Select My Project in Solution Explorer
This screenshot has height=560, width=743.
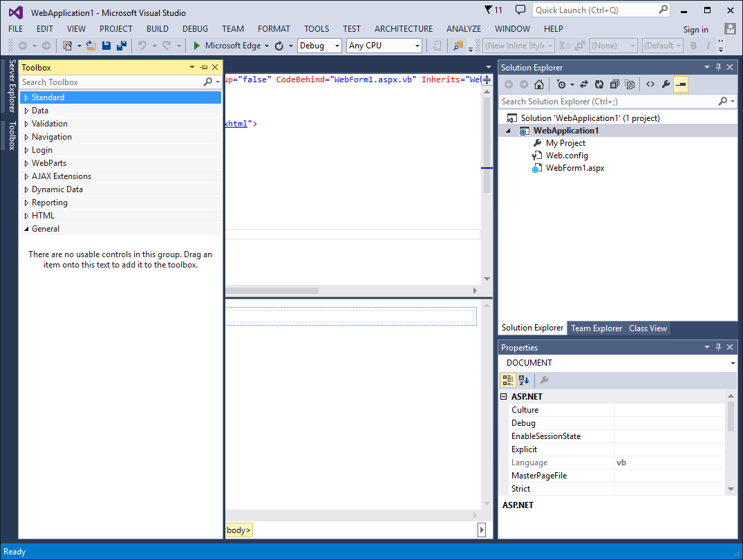coord(565,143)
